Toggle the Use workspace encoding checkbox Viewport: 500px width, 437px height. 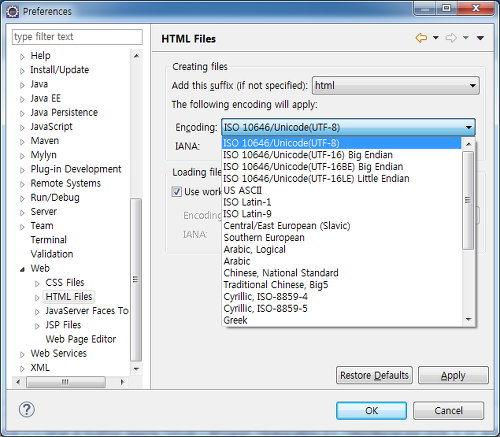point(176,192)
